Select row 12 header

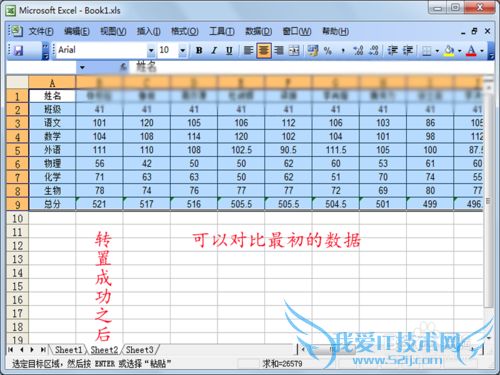pos(17,246)
